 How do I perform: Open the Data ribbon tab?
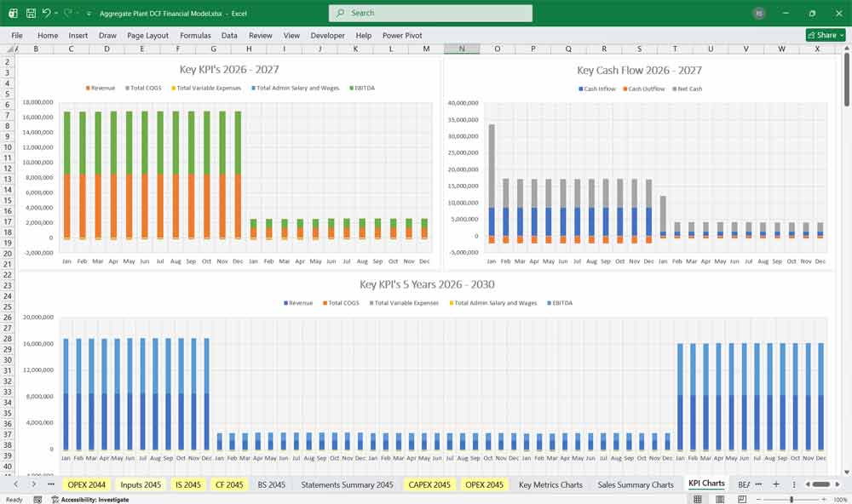coord(228,35)
